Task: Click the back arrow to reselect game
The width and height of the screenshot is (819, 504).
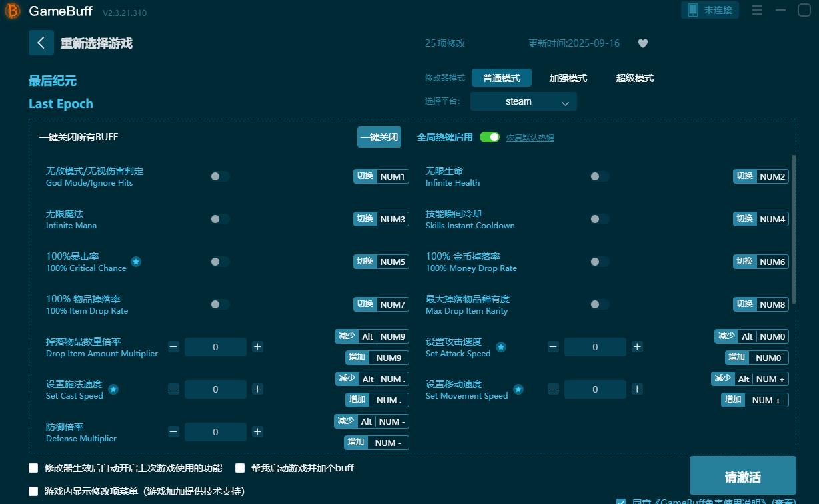Action: click(41, 43)
